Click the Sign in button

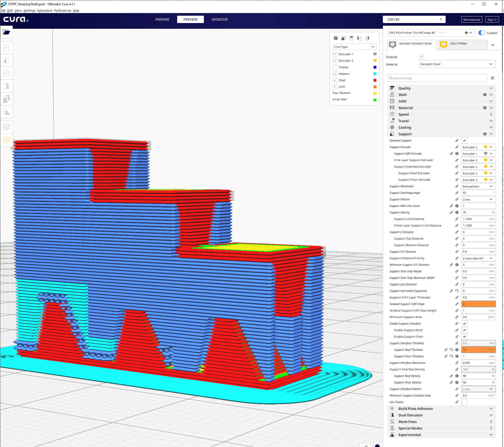(x=492, y=20)
